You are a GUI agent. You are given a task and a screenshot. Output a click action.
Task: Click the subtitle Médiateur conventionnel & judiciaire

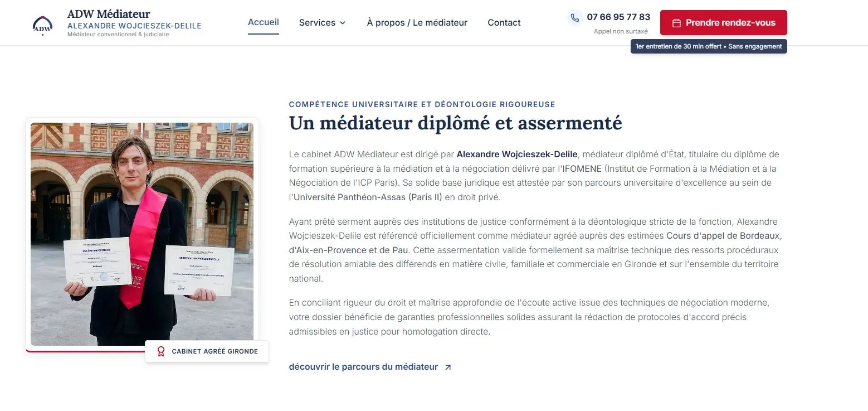click(118, 35)
